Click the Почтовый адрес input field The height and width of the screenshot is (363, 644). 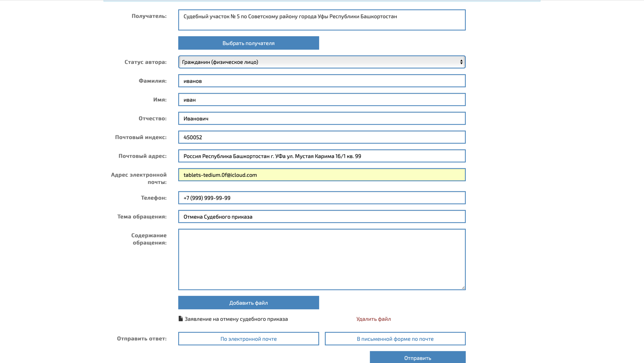coord(322,156)
